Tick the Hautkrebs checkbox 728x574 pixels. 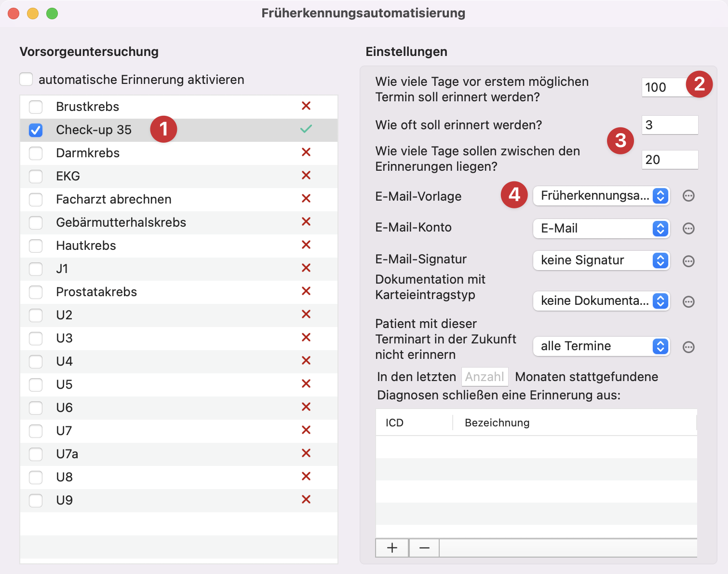click(x=36, y=246)
